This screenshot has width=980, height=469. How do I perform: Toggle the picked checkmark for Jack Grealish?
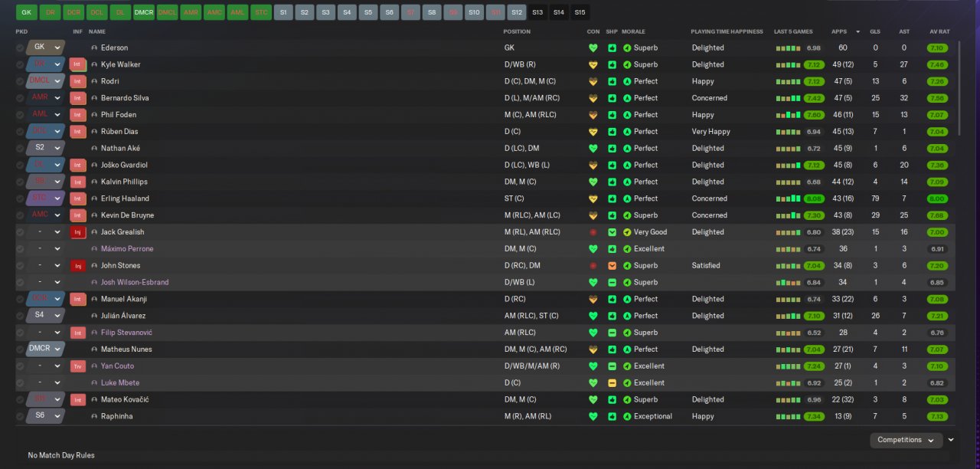(x=20, y=232)
